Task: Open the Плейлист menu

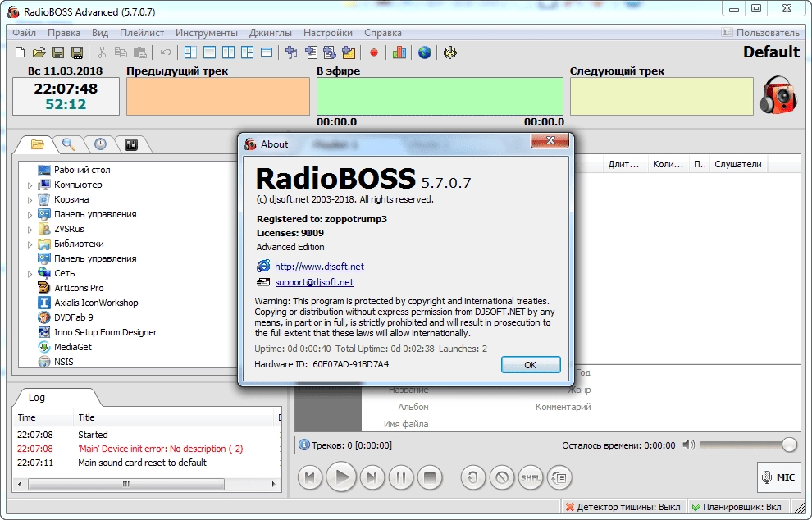Action: pyautogui.click(x=142, y=33)
